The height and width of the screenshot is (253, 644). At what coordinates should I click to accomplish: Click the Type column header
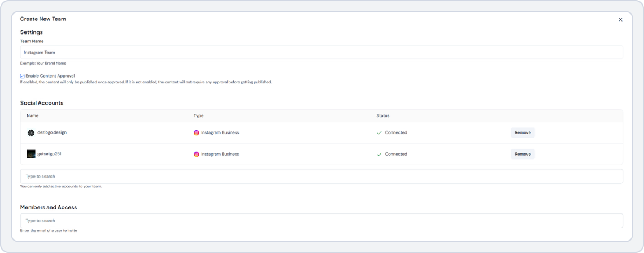pyautogui.click(x=198, y=115)
